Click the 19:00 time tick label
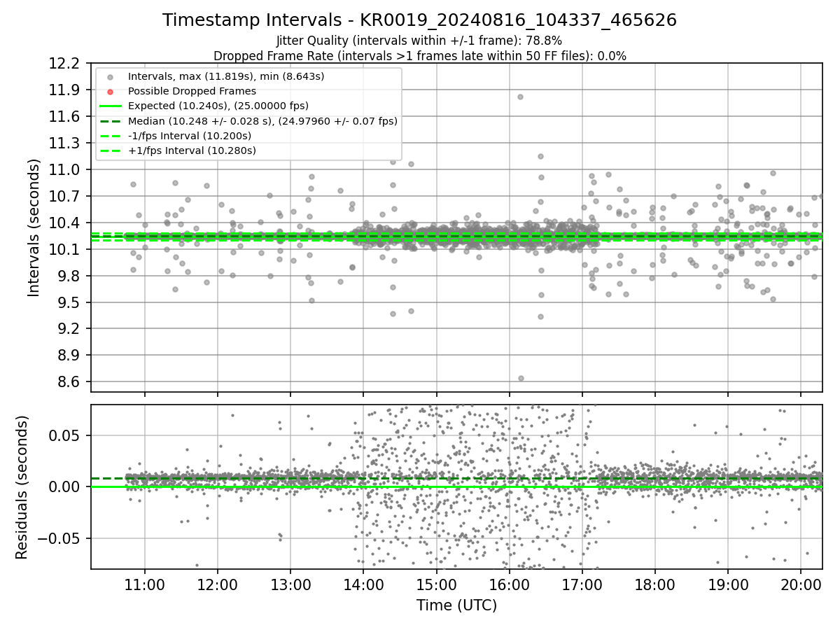The image size is (840, 630). pos(727,585)
